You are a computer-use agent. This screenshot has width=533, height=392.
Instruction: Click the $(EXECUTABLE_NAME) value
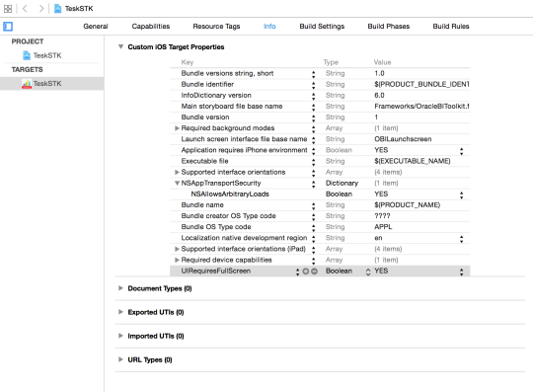(413, 161)
